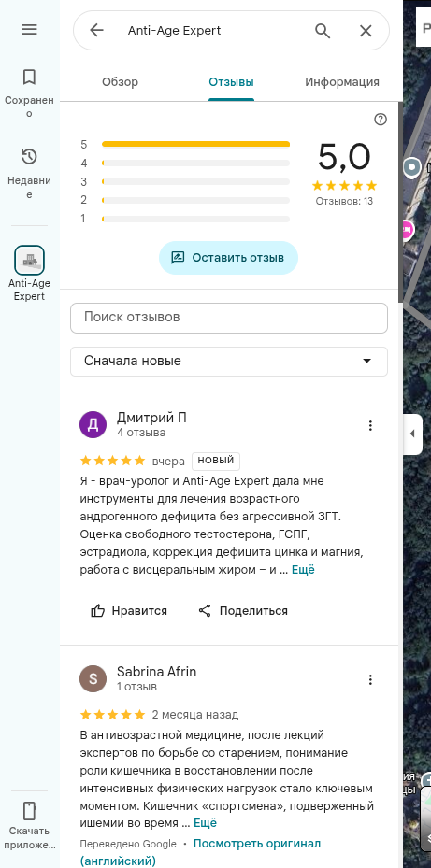431x868 pixels.
Task: Click the Отзывов: 13 count text
Action: click(344, 201)
